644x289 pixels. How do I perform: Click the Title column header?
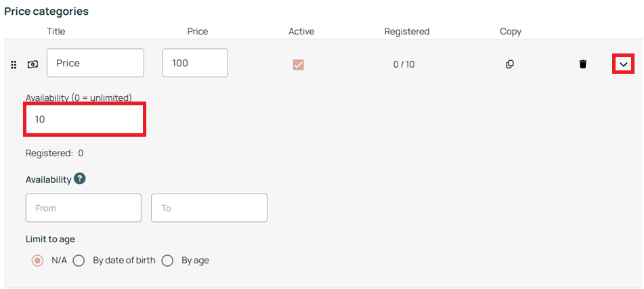pos(56,31)
